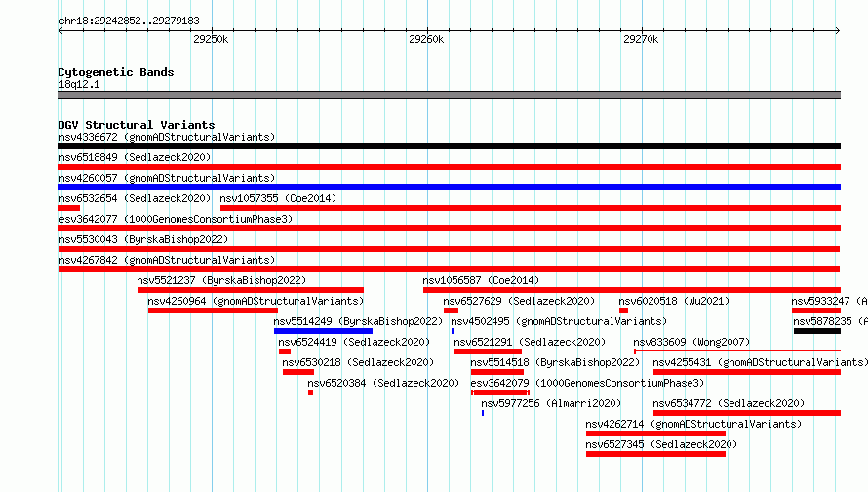Viewport: 868px width, 492px height.
Task: Select the small red bar under nsv6020518
Action: pyautogui.click(x=623, y=310)
